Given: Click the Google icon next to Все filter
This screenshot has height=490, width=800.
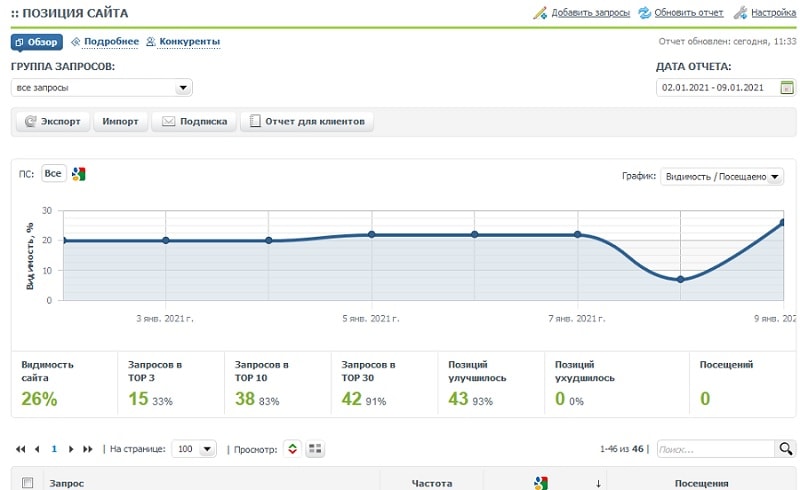Looking at the screenshot, I should click(x=79, y=174).
